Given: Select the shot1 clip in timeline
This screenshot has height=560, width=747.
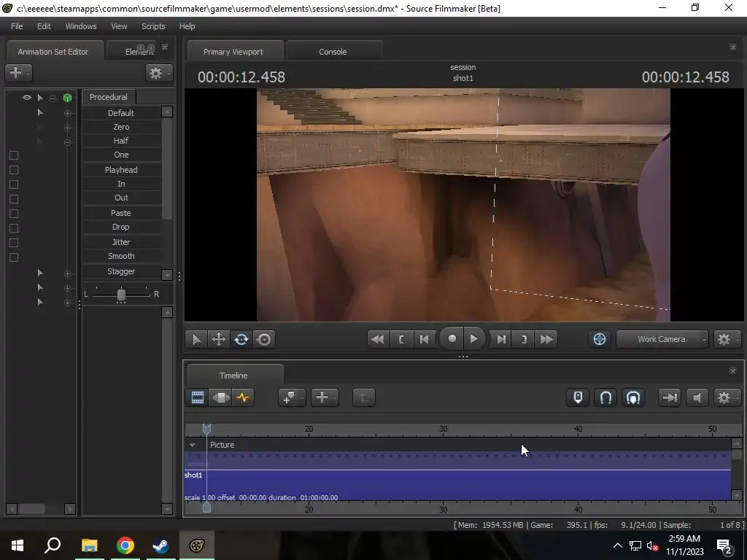Looking at the screenshot, I should [457, 485].
